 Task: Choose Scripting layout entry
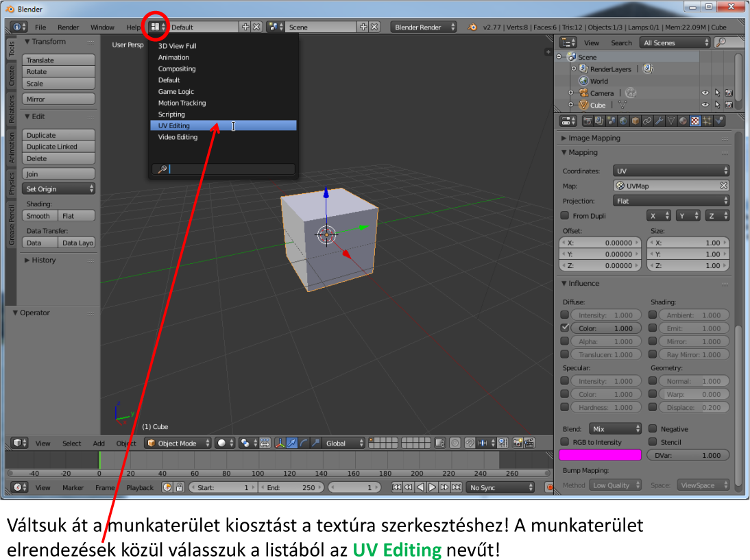tap(223, 114)
